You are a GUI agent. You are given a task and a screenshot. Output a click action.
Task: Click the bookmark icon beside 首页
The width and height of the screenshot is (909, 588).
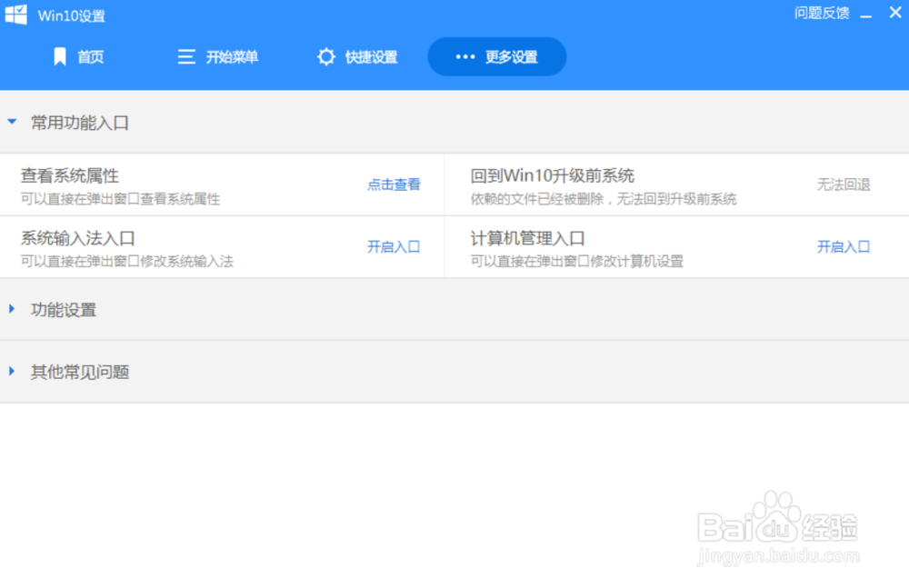click(x=60, y=57)
